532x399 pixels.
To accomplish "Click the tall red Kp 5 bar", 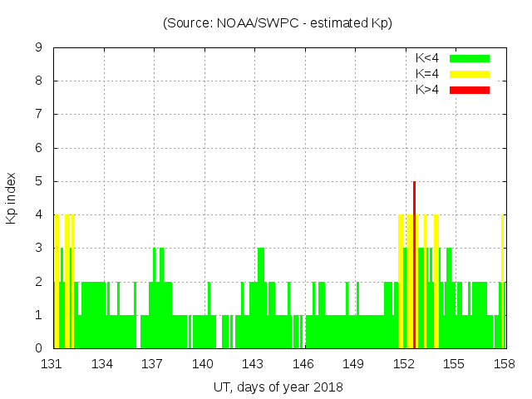I will [414, 266].
